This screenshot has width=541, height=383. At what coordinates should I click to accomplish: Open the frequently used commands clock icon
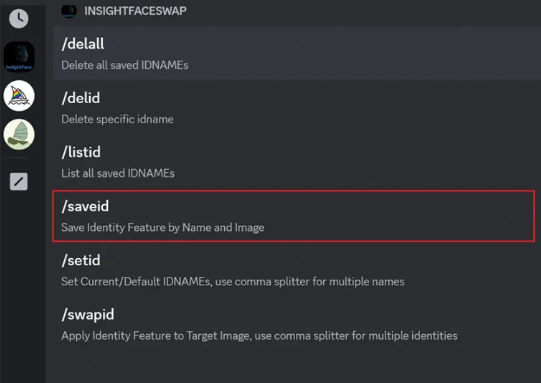coord(19,19)
